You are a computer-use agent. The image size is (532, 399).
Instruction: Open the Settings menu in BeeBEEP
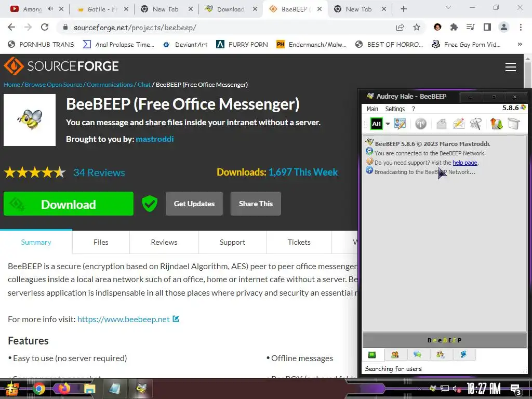click(x=395, y=109)
